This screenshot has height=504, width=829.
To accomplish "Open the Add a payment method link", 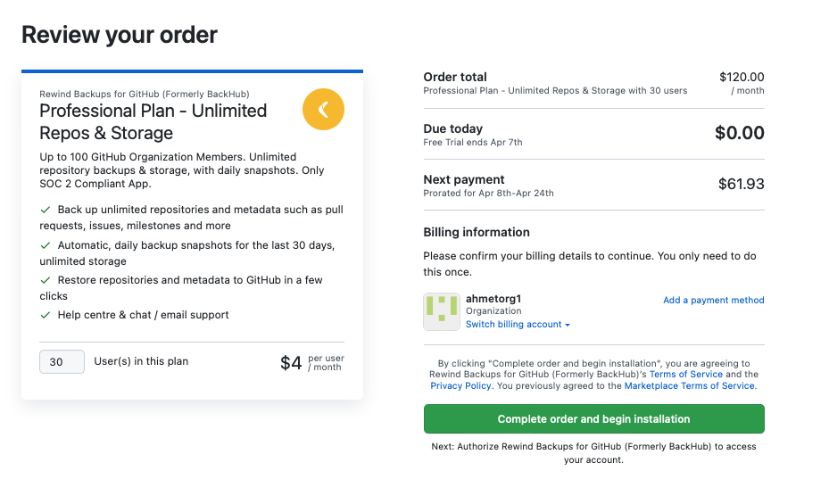I will tap(713, 301).
